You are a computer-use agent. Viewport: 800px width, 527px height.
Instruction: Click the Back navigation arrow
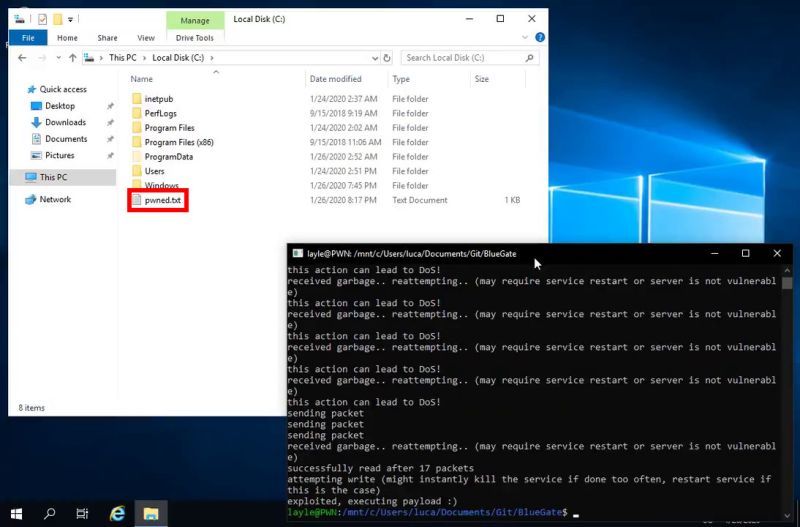pyautogui.click(x=22, y=58)
